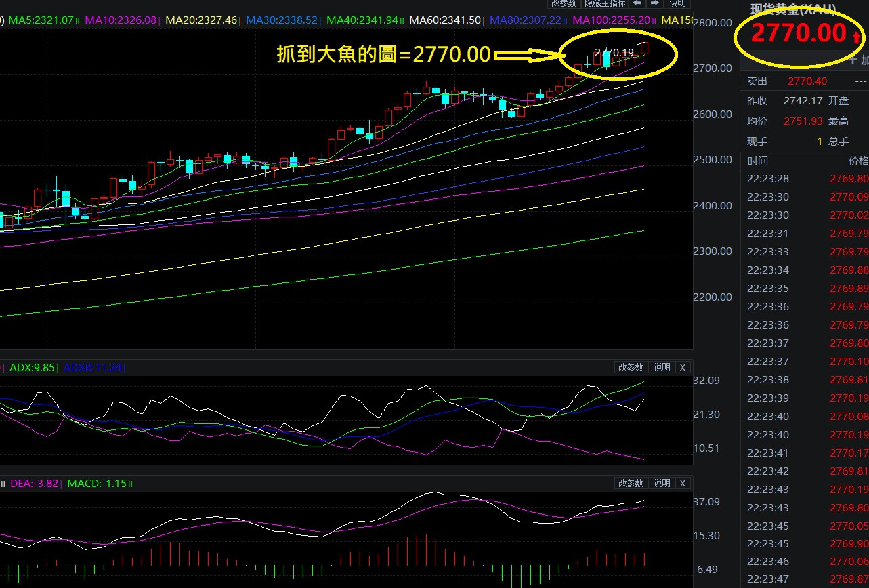Open 说明 for the MACD panel

(x=661, y=483)
